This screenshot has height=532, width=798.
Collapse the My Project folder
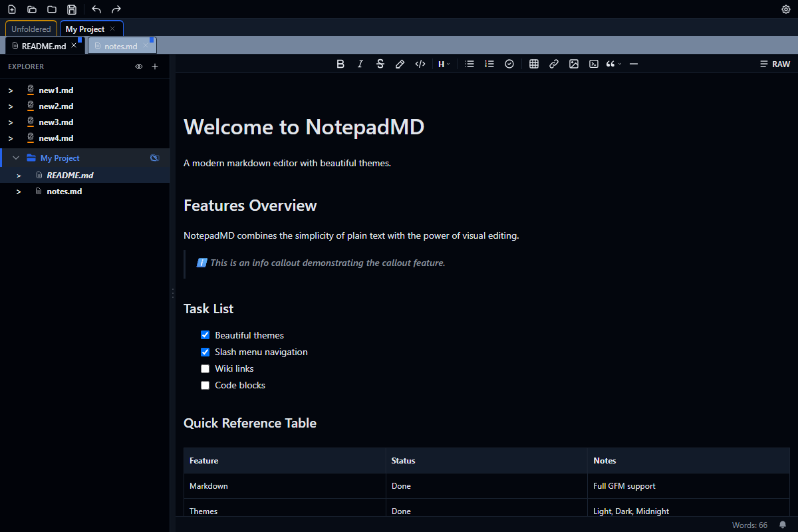click(x=15, y=158)
